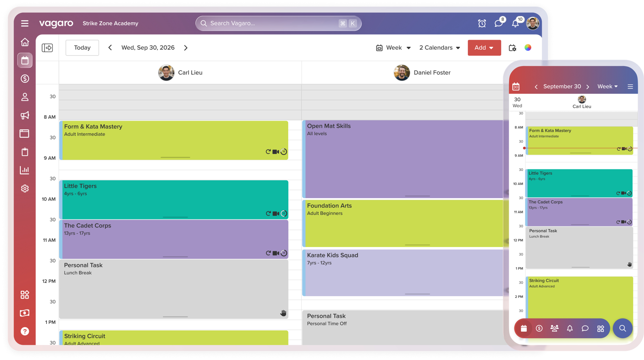The image size is (644, 360).
Task: Open the alarm clock icon in header
Action: tap(482, 23)
